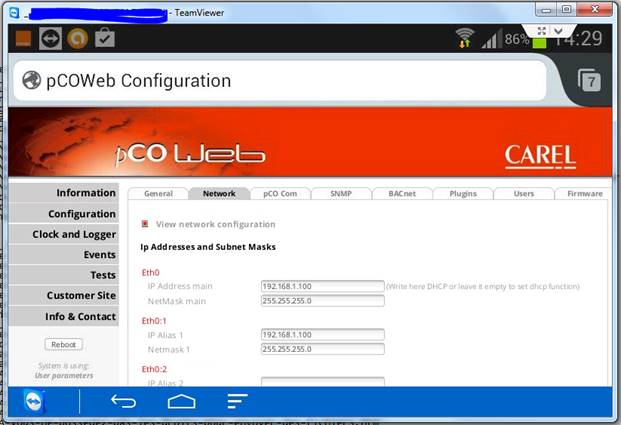The image size is (621, 425).
Task: Click the IP Alias 1 input field
Action: coord(322,335)
